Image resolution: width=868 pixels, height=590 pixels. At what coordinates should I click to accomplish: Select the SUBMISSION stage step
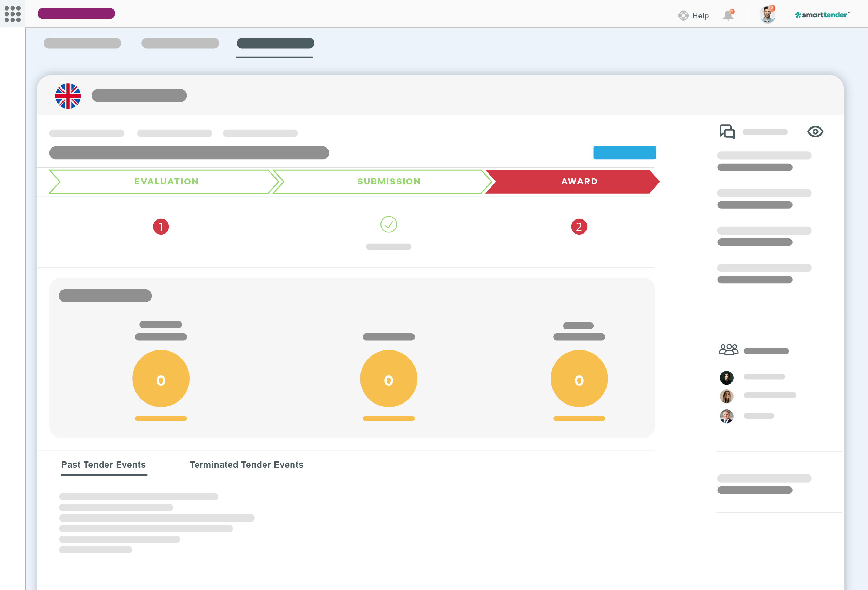(383, 182)
